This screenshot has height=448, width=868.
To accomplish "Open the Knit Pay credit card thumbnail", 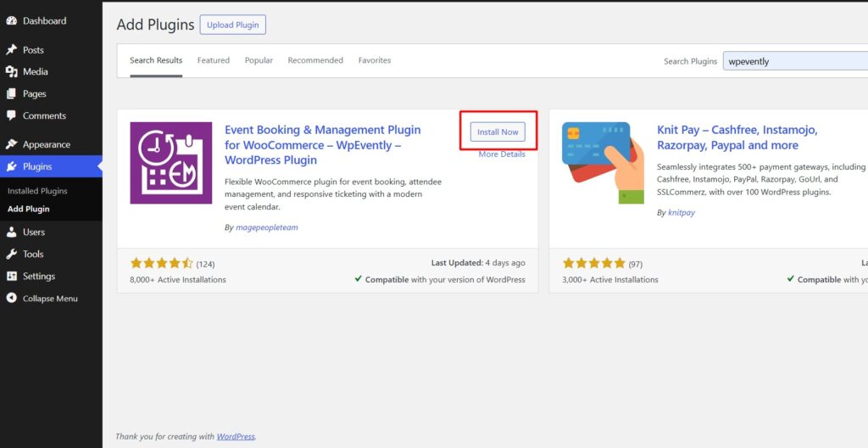I will (x=603, y=163).
